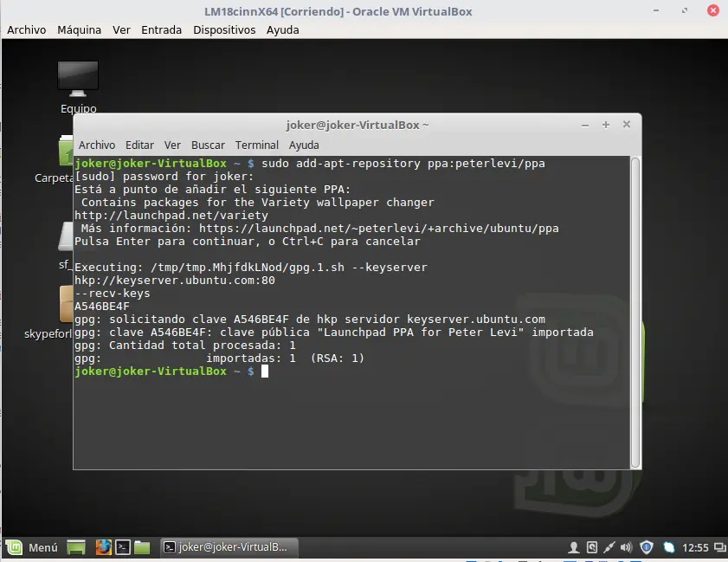The width and height of the screenshot is (728, 562).
Task: Open VirtualBox Entrada menu
Action: [x=161, y=30]
